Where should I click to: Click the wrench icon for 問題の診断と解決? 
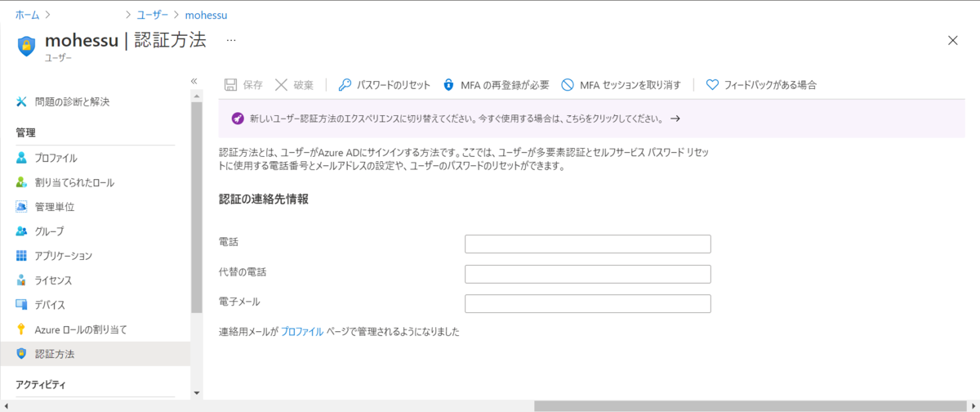[x=22, y=101]
